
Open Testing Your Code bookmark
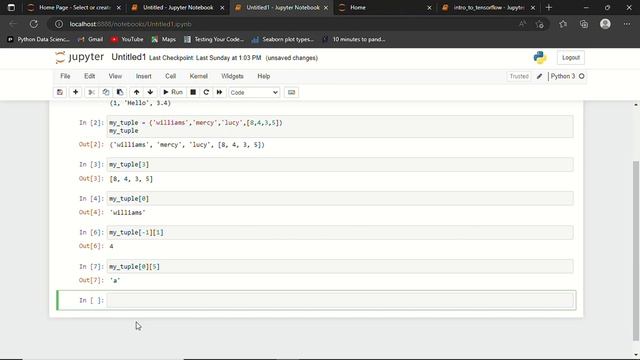click(x=214, y=39)
